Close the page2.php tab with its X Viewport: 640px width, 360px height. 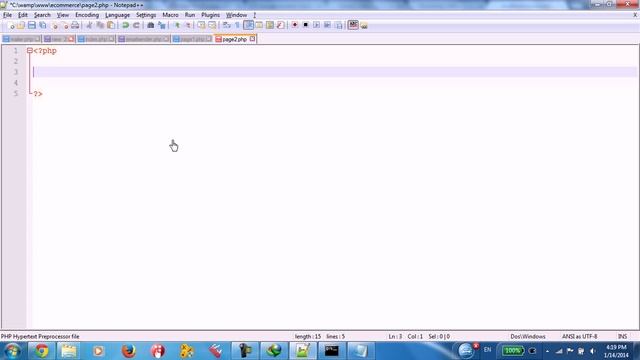[252, 39]
